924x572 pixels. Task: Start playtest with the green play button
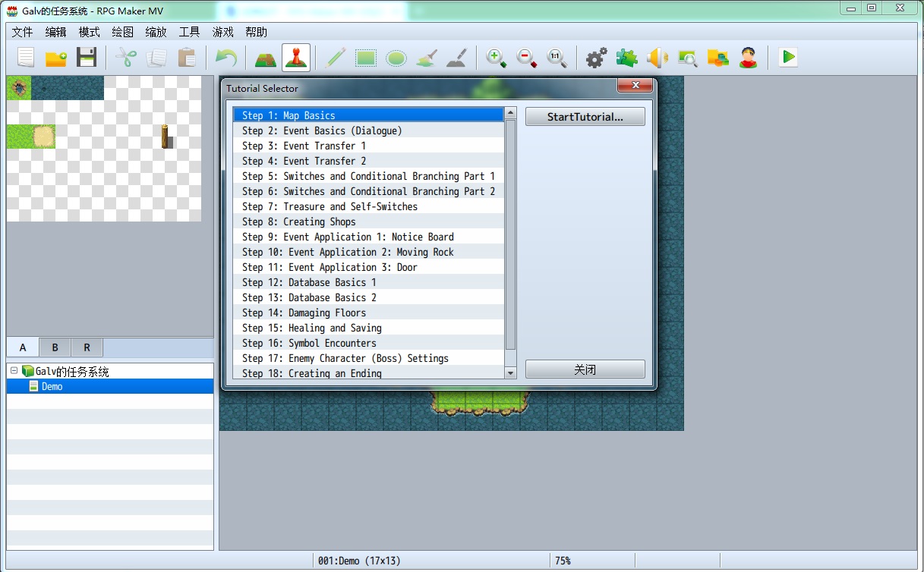coord(788,58)
